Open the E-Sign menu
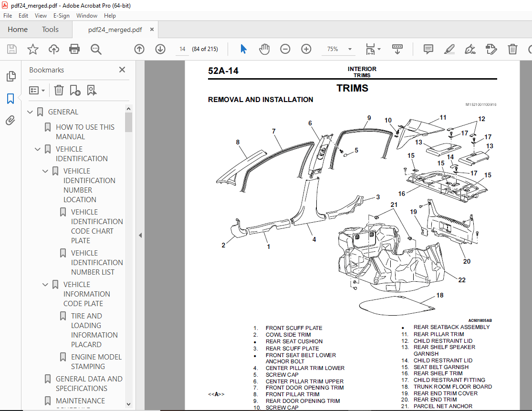The width and height of the screenshot is (532, 411). pyautogui.click(x=62, y=16)
